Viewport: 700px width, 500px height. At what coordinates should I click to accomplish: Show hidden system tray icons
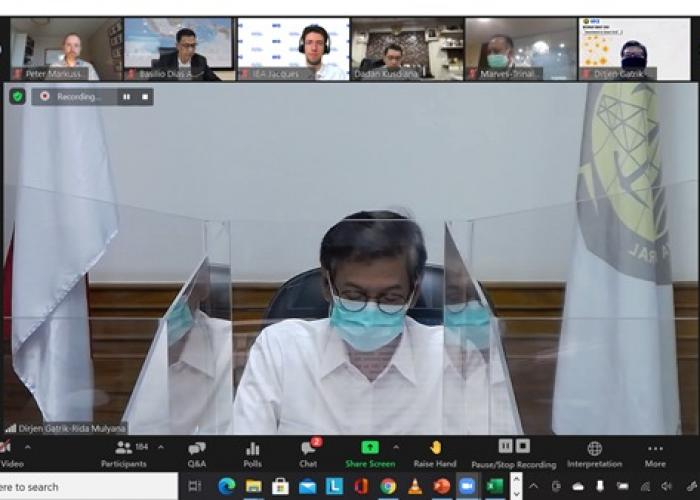point(534,487)
